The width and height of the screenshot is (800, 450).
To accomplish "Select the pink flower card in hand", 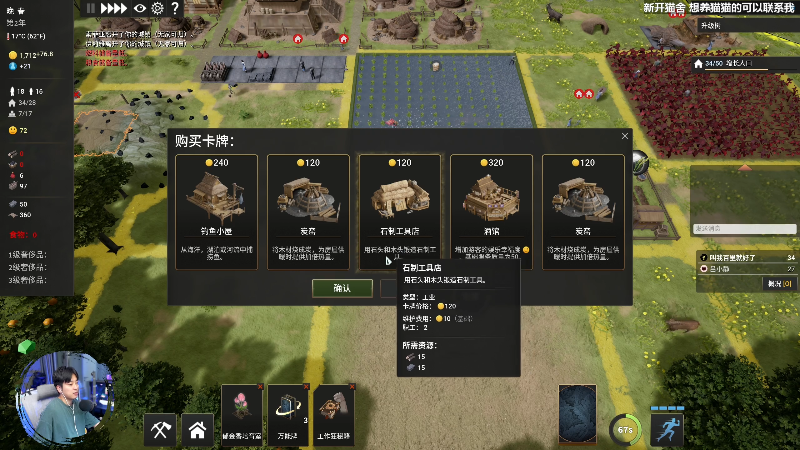I will pos(241,414).
